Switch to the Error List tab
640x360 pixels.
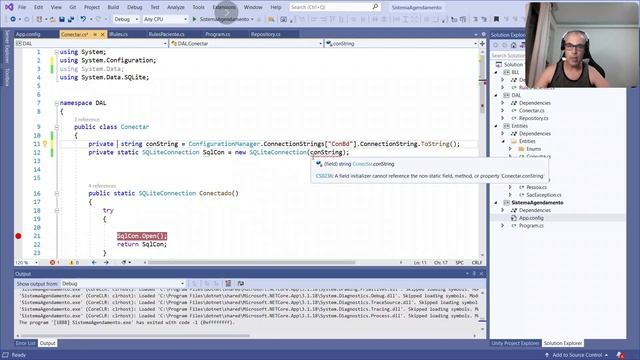click(26, 343)
